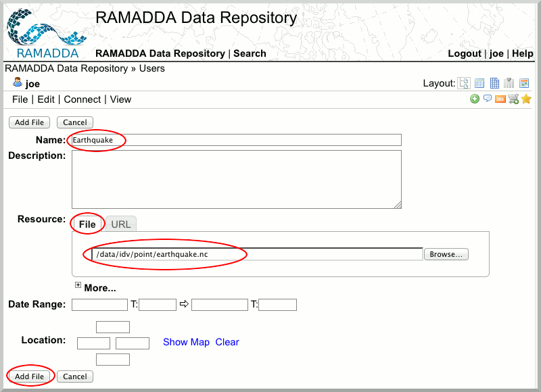Image resolution: width=541 pixels, height=392 pixels.
Task: Click the Show Map link
Action: pos(186,342)
